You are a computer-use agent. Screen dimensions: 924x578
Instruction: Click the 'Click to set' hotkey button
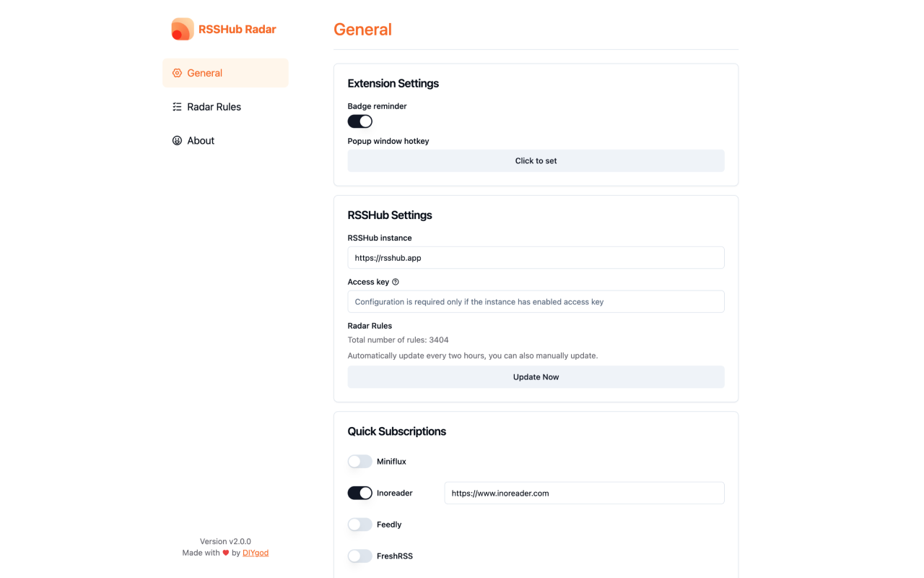pyautogui.click(x=536, y=160)
